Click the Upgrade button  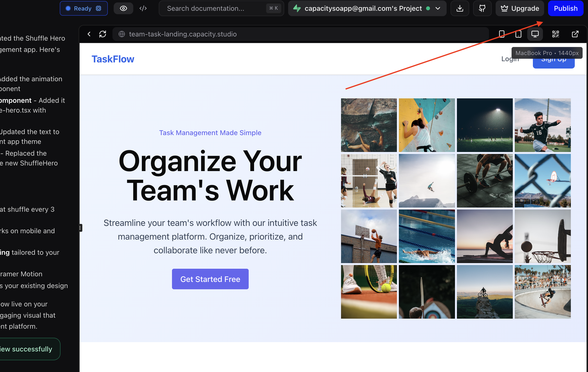click(520, 8)
